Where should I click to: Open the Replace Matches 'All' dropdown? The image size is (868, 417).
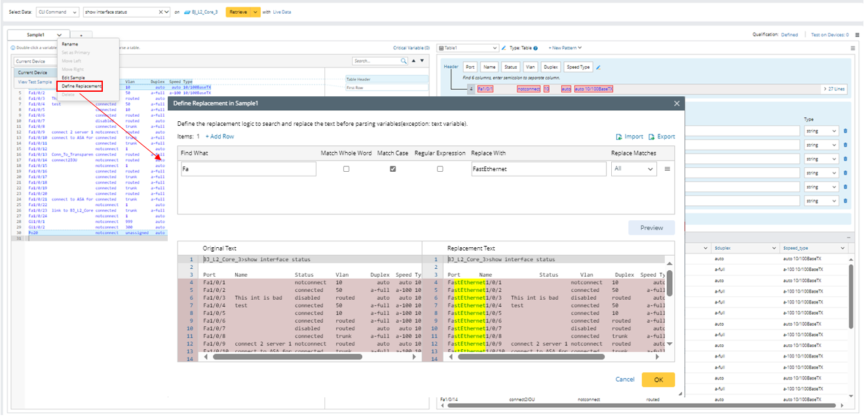[x=633, y=169]
